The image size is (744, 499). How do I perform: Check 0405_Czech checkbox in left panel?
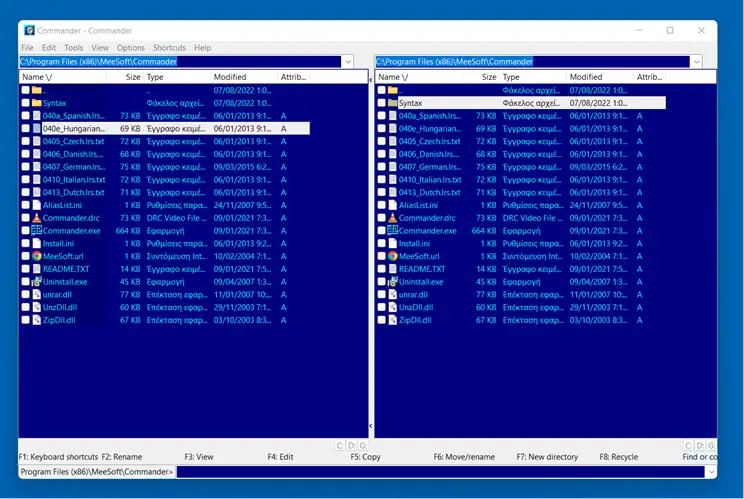point(26,141)
